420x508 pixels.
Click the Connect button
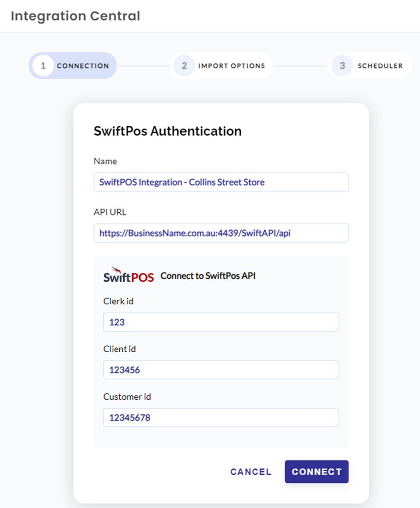(x=317, y=472)
